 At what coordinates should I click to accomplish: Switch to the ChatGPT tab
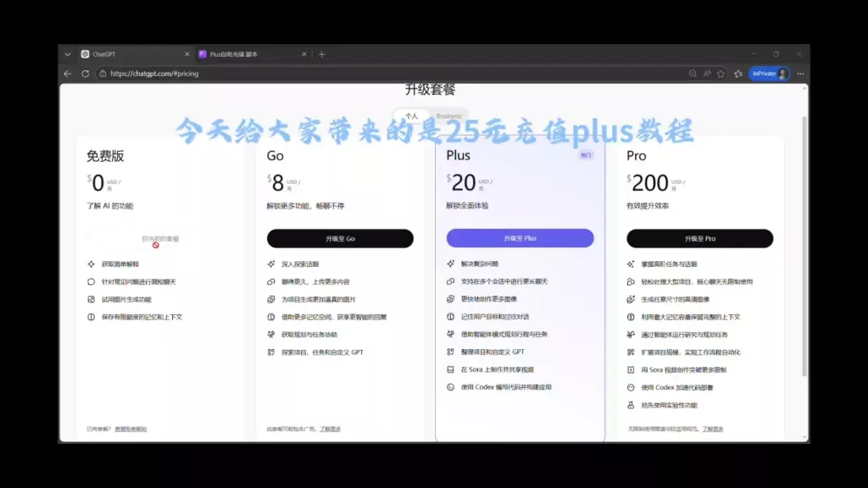[133, 54]
